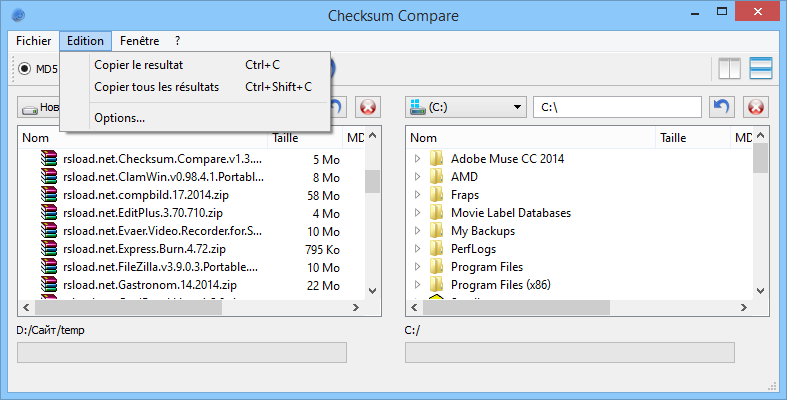Expand the PerfLogs folder
The width and height of the screenshot is (787, 400).
tap(417, 249)
